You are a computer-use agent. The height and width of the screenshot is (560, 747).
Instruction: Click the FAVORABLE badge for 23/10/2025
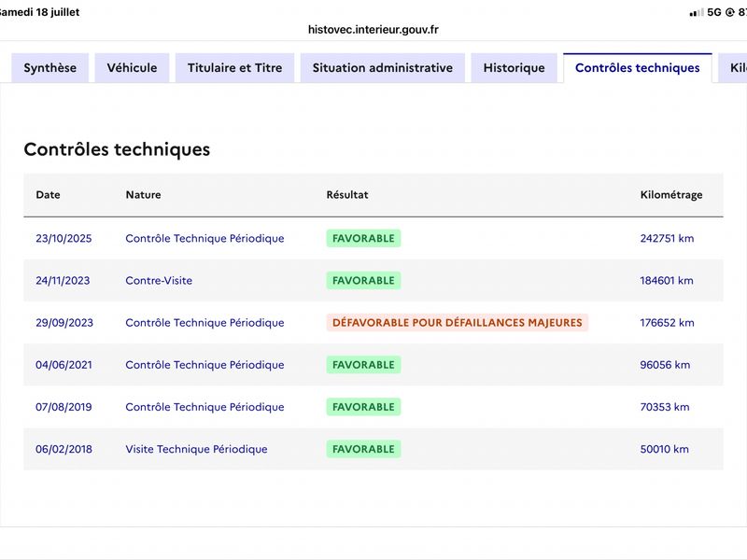point(363,239)
